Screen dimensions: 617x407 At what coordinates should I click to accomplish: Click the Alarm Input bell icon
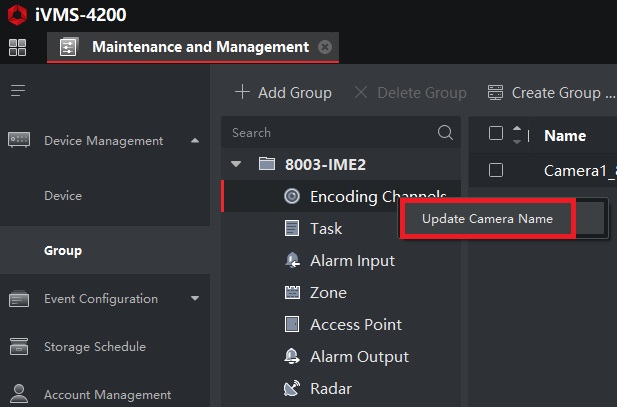pyautogui.click(x=292, y=260)
